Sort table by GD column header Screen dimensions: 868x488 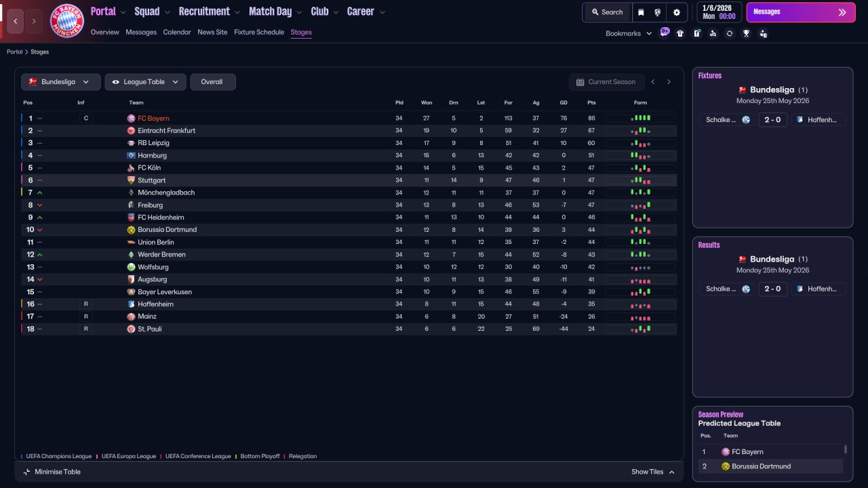pos(564,103)
